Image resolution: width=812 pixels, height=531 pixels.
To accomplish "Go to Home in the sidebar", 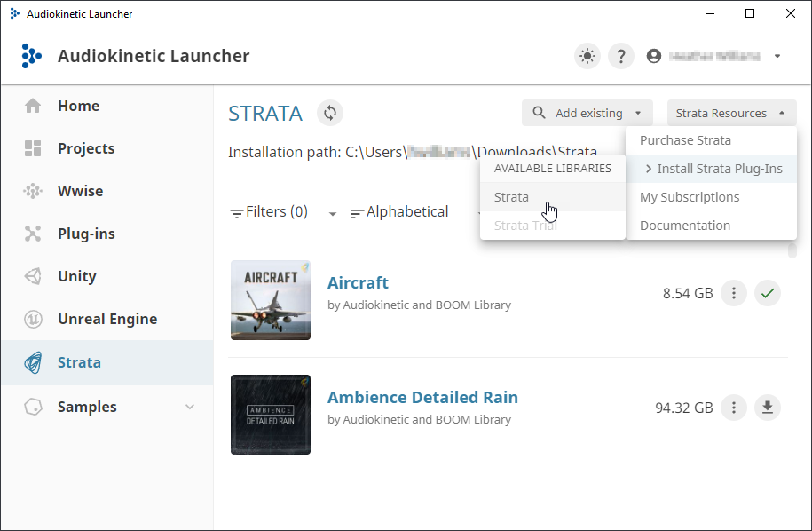I will click(x=78, y=106).
